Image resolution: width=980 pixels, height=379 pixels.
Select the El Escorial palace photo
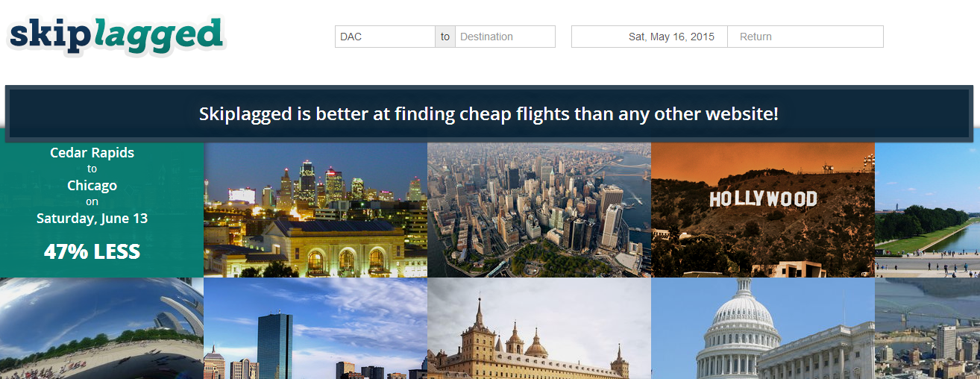point(539,328)
